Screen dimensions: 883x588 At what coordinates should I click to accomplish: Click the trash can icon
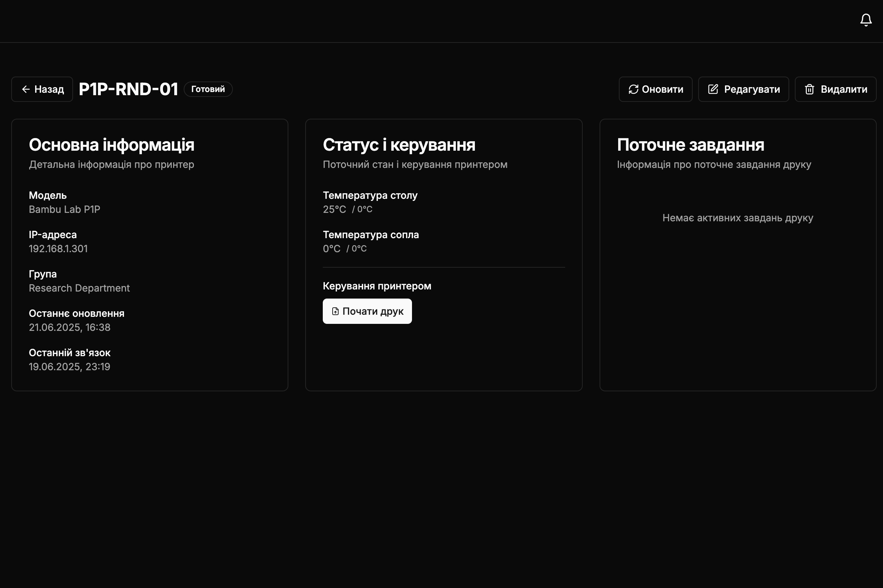coord(810,89)
